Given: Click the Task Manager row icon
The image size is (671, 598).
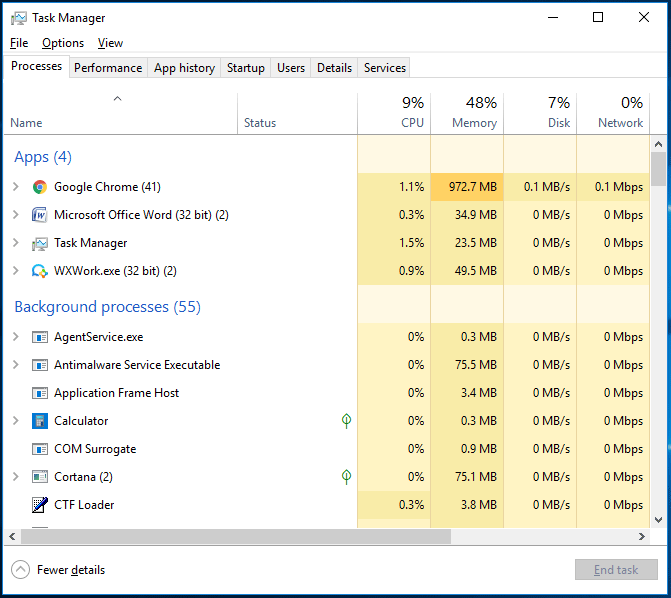Looking at the screenshot, I should 40,243.
